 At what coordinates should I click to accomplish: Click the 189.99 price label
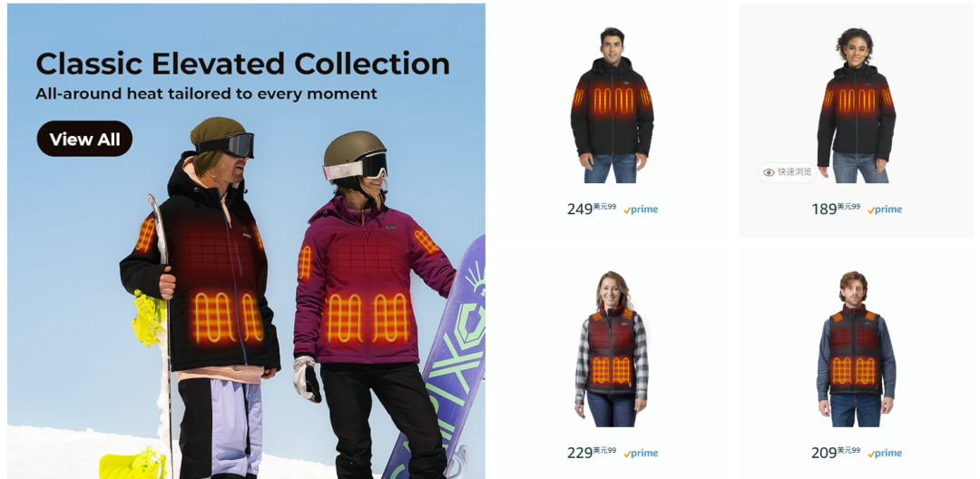(x=836, y=209)
